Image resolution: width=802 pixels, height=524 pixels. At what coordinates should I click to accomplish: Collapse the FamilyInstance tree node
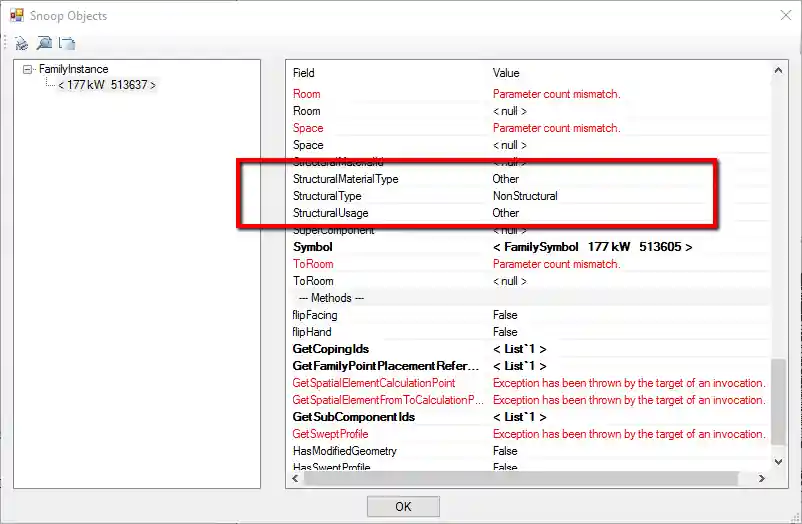coord(28,70)
